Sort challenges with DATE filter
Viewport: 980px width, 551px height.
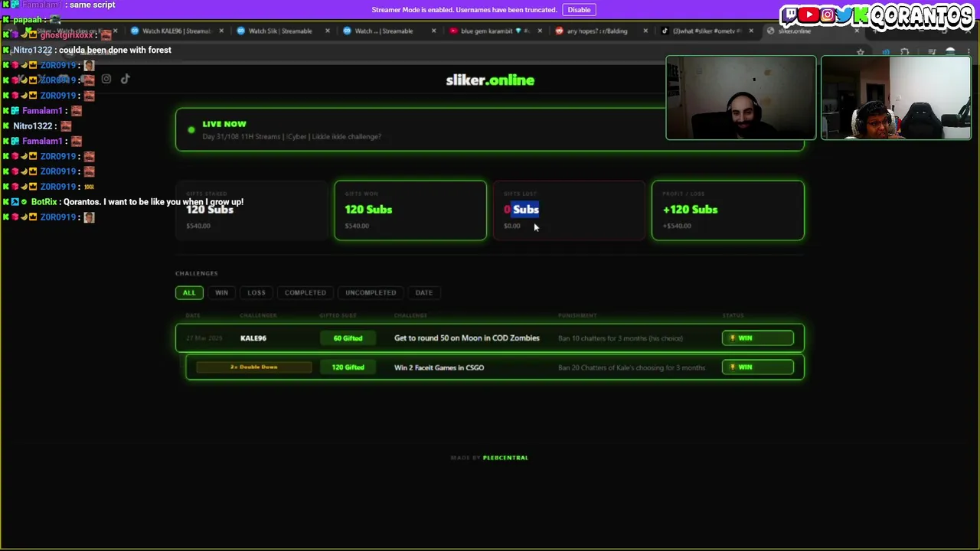[x=424, y=292]
